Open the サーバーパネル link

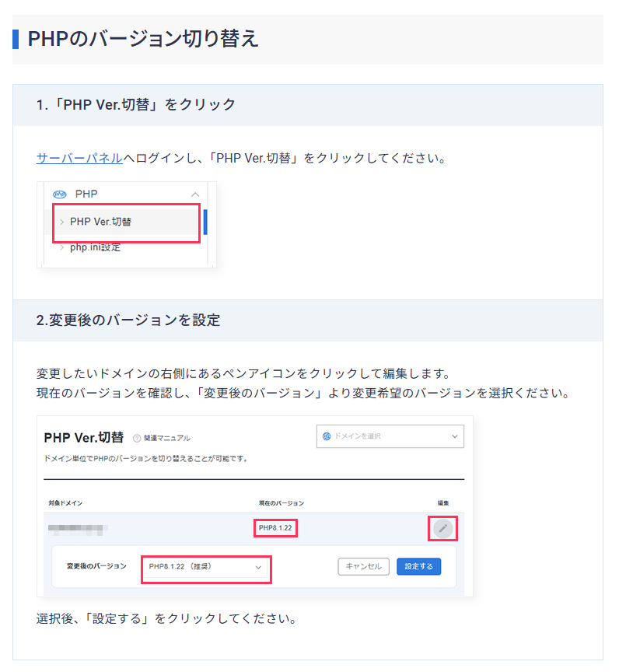point(79,158)
